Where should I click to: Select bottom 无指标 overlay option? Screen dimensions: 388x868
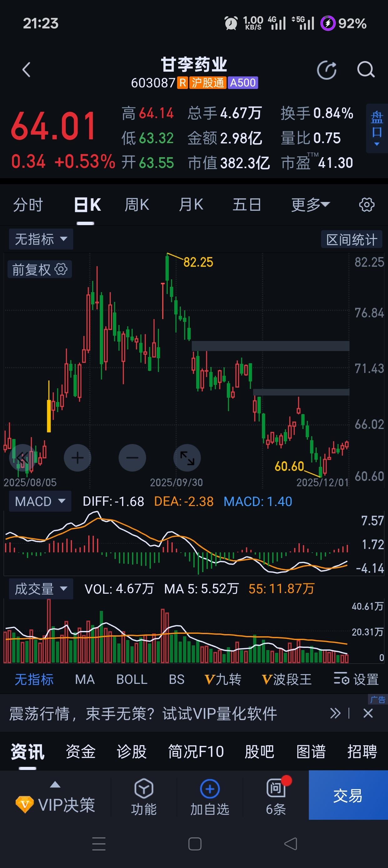[x=34, y=679]
